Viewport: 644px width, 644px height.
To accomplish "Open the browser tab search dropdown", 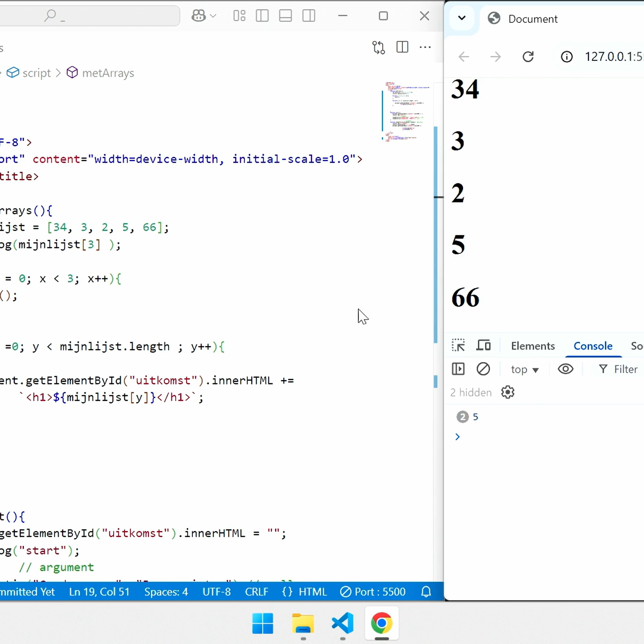I will 462,18.
